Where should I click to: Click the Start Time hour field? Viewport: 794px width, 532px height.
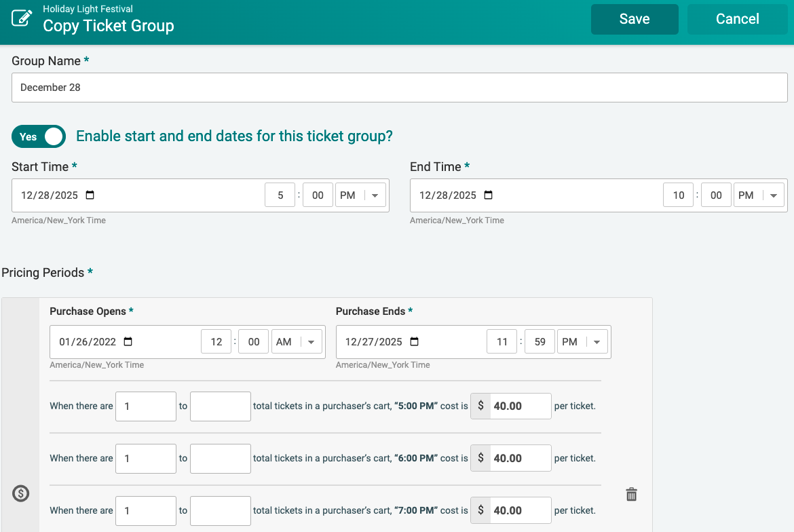(280, 195)
